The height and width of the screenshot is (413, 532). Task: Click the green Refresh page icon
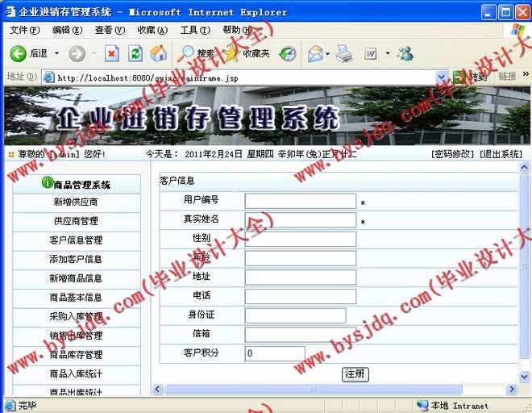(x=135, y=53)
